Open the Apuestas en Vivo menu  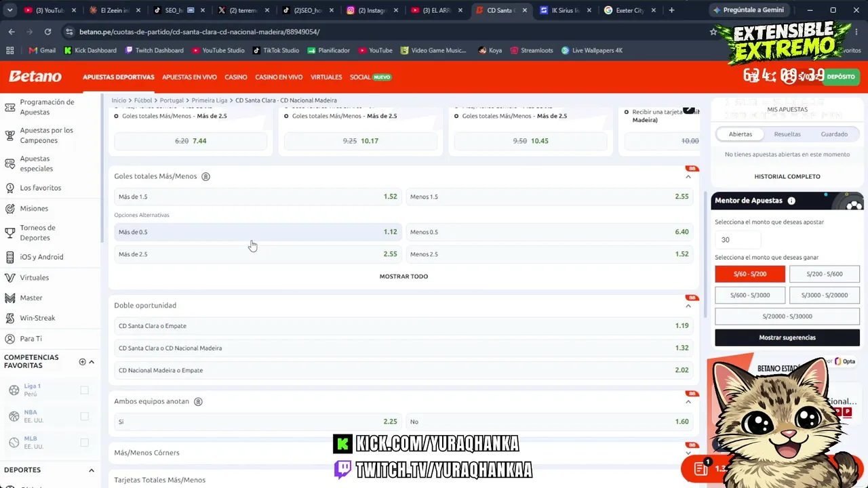pyautogui.click(x=190, y=77)
